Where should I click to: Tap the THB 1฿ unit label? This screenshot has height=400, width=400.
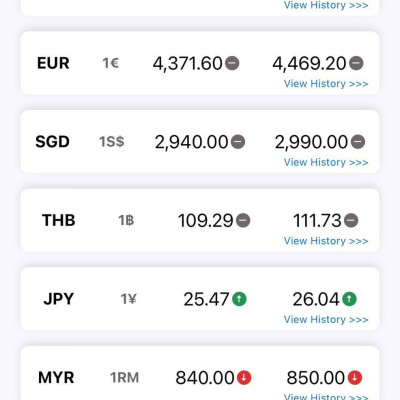[126, 220]
